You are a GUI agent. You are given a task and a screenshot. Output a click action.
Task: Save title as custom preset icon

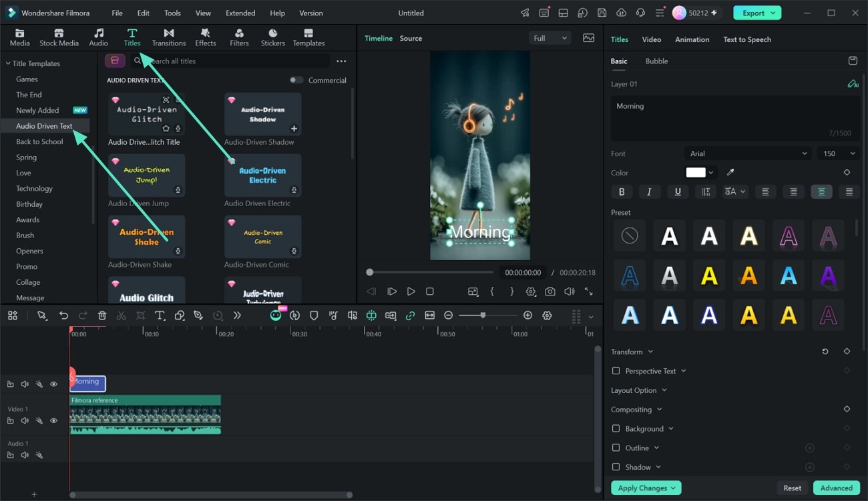853,61
